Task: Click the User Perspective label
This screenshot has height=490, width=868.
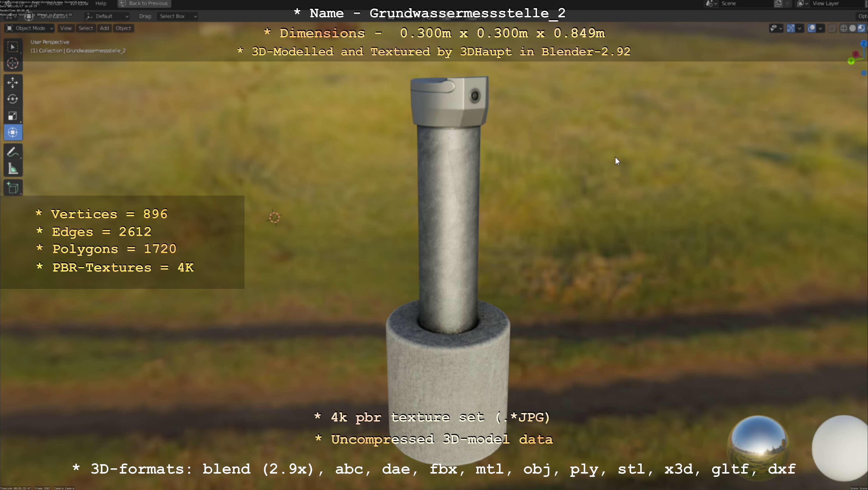Action: click(50, 42)
